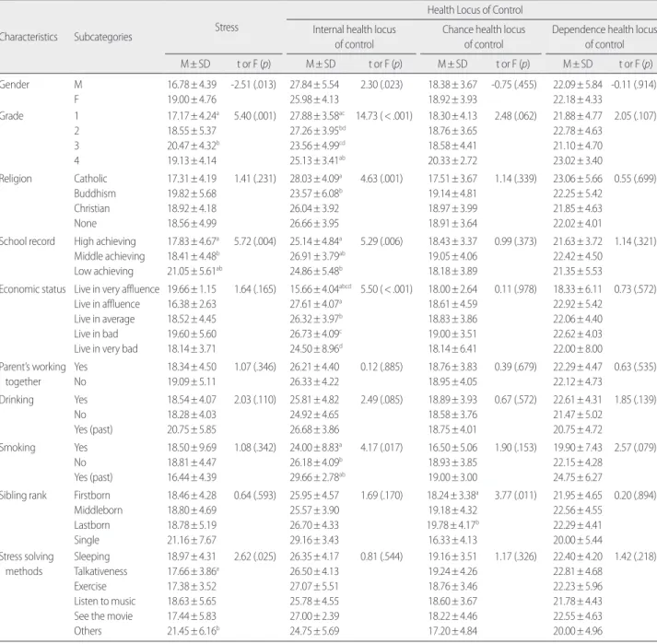Click the '5.72 (.004)' statistic
Screen dimensions: 657x644
254,241
